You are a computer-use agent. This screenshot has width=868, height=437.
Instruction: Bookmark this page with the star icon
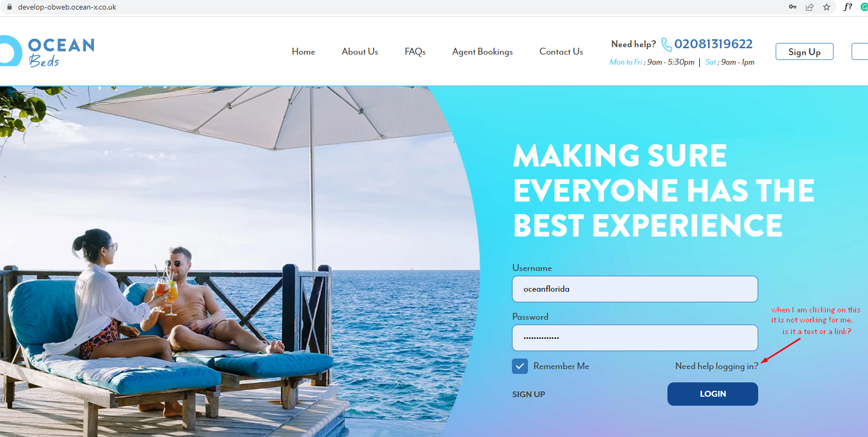827,7
